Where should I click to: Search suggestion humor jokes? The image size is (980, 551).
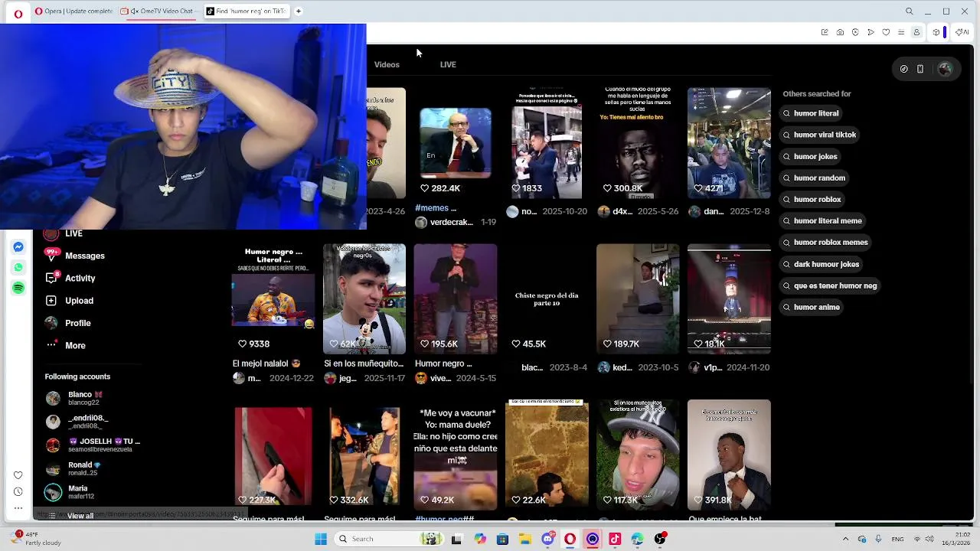pyautogui.click(x=810, y=156)
